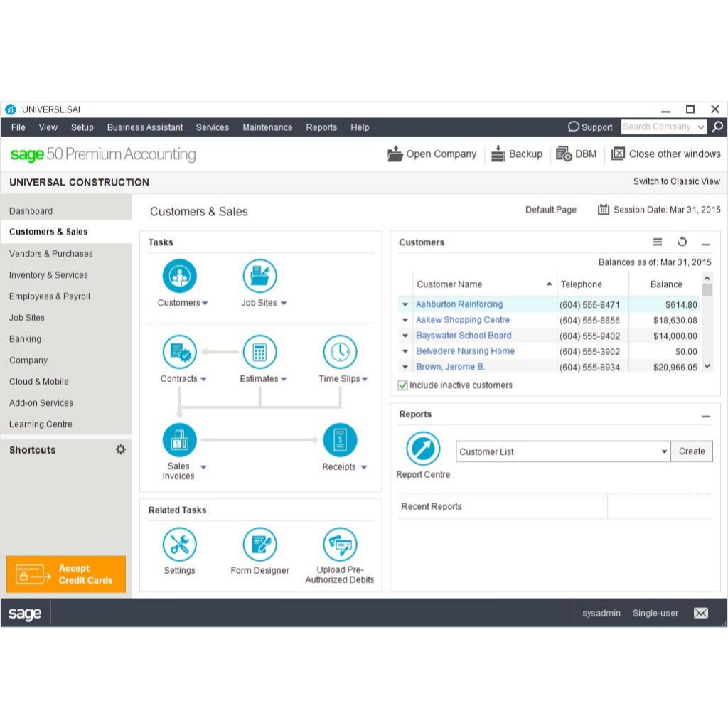This screenshot has width=728, height=728.
Task: Click the Report Centre icon
Action: click(423, 449)
